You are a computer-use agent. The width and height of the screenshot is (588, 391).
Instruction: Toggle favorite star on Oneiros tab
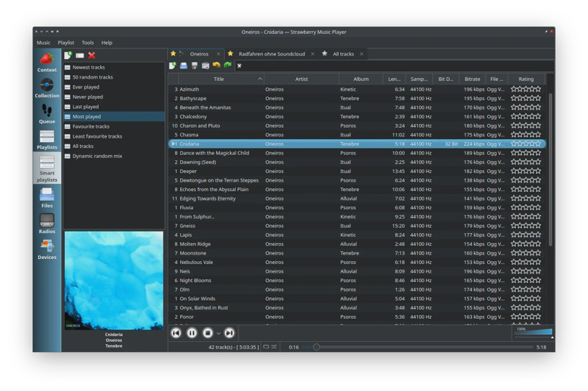(173, 53)
